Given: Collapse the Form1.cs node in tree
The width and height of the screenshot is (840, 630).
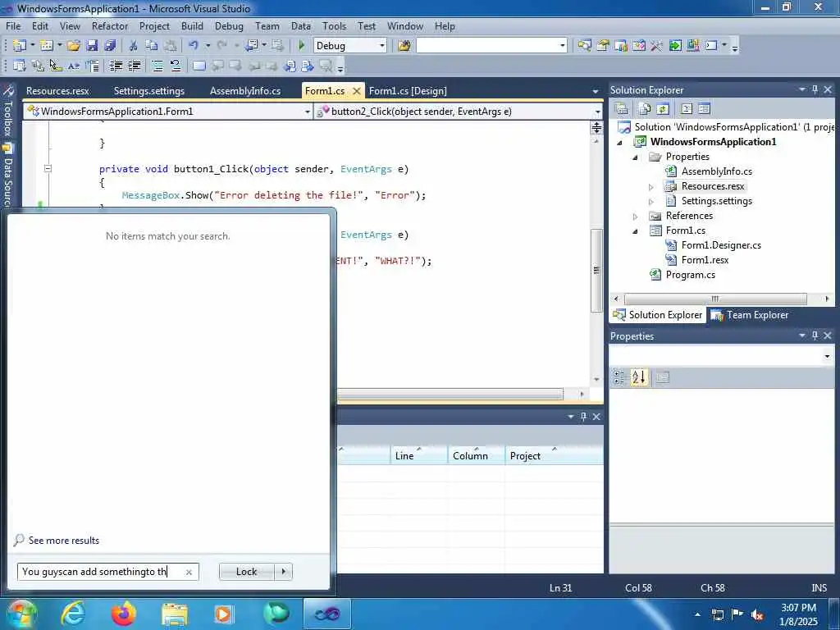Looking at the screenshot, I should [636, 231].
